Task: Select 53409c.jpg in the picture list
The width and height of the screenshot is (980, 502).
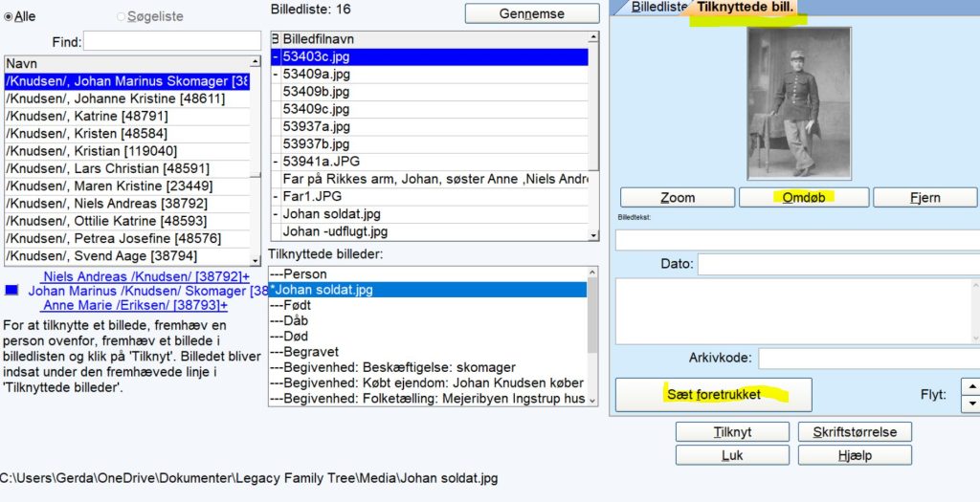Action: 430,109
